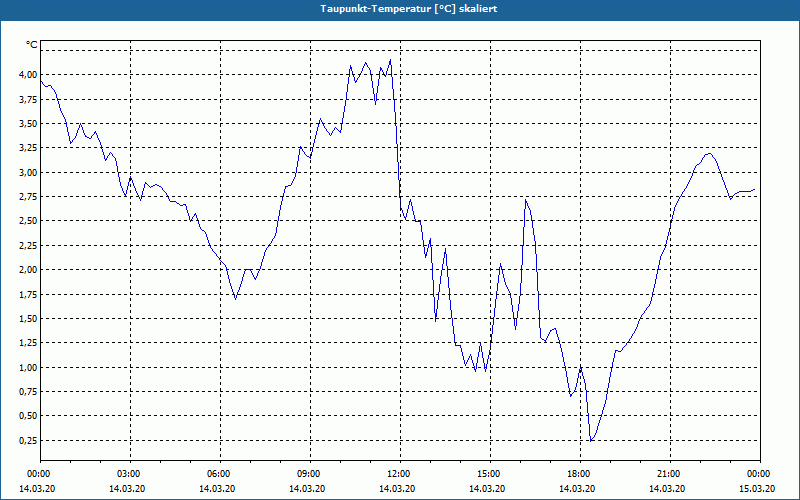Pick the 15:00 time label

click(x=490, y=474)
